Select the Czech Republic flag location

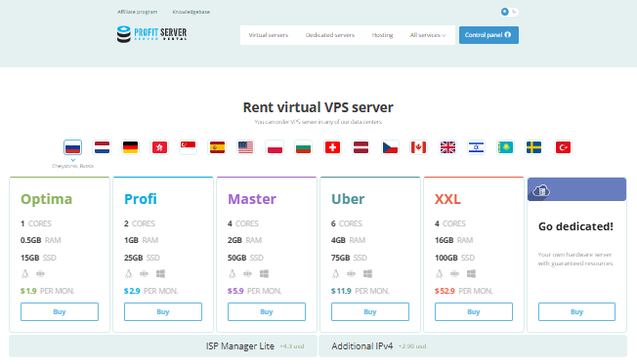coord(390,147)
